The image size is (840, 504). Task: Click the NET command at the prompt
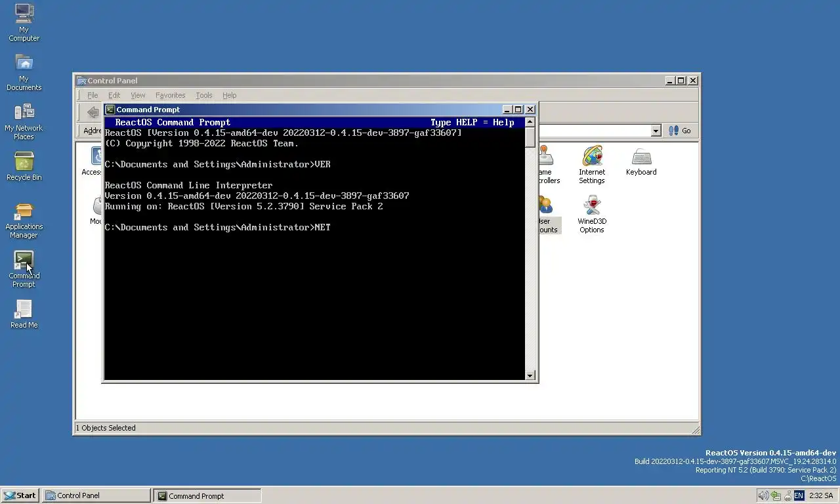point(322,227)
